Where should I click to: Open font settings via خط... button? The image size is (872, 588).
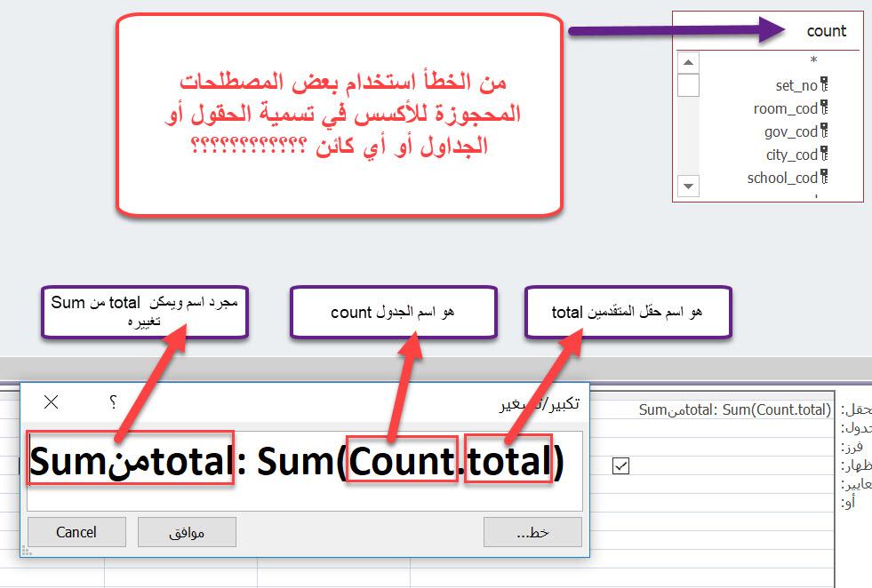pyautogui.click(x=532, y=532)
